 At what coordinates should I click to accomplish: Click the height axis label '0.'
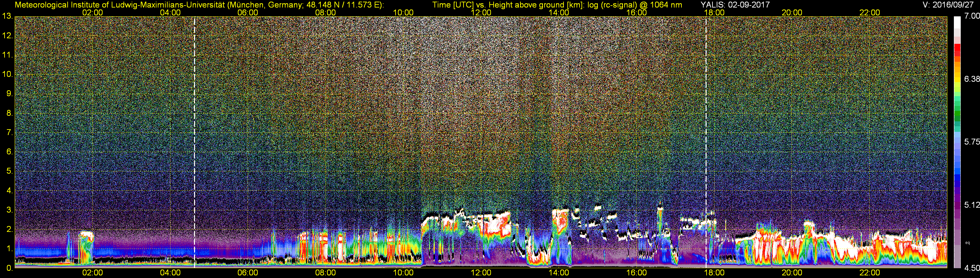[9, 268]
